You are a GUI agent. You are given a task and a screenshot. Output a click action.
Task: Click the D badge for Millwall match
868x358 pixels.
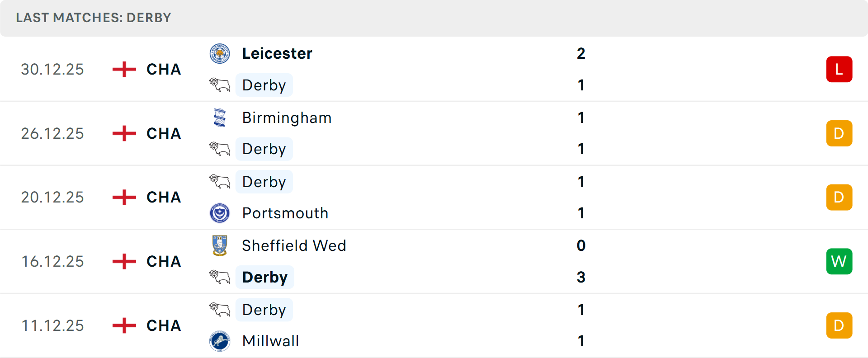tap(839, 325)
